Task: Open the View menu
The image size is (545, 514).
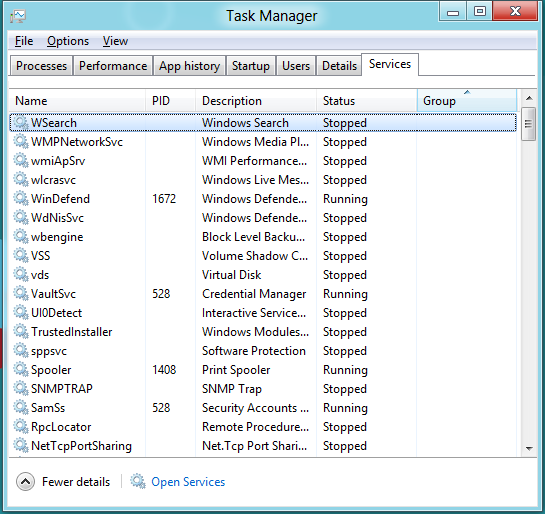Action: (115, 41)
